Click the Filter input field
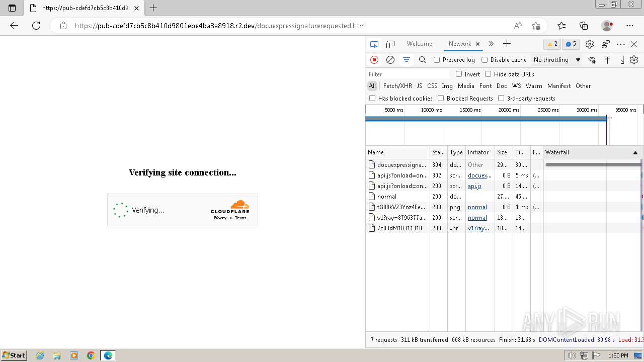 click(x=408, y=74)
